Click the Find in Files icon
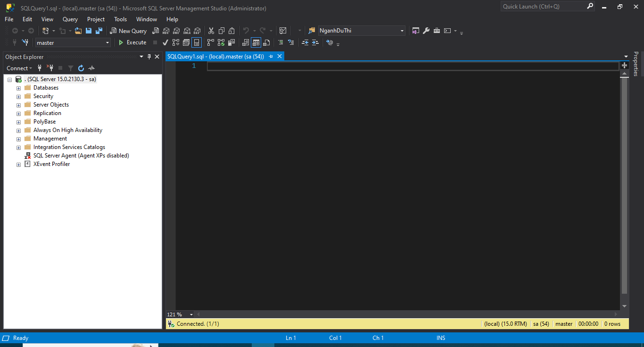The width and height of the screenshot is (644, 347). [x=312, y=31]
